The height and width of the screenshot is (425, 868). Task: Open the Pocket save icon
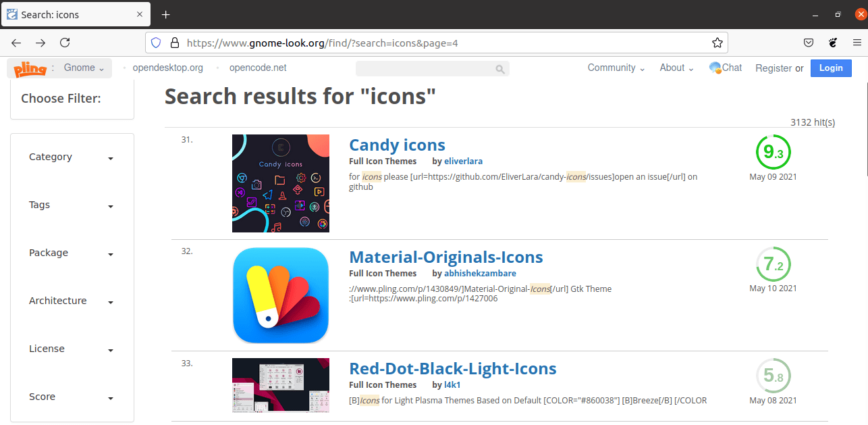click(809, 43)
